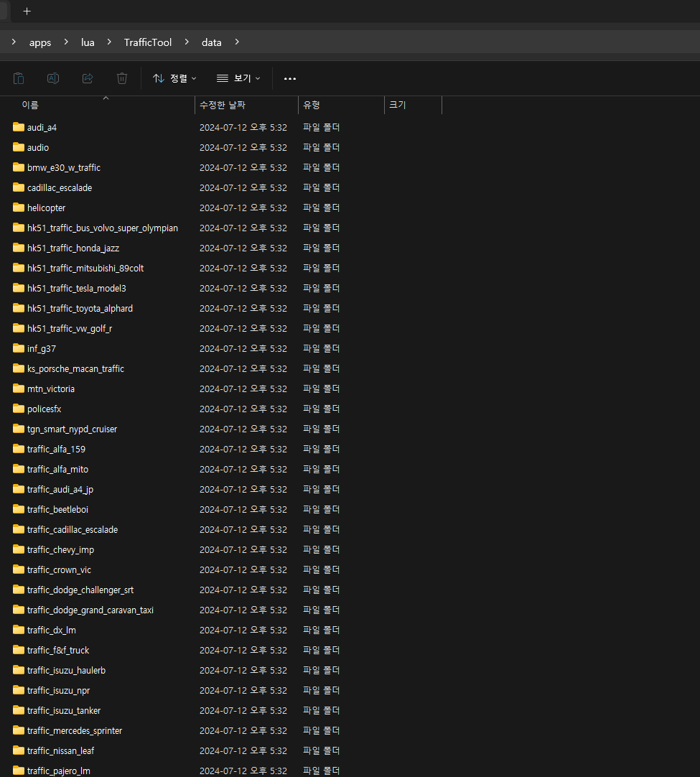Expand chevron between lua and TrafficTool

click(x=109, y=42)
